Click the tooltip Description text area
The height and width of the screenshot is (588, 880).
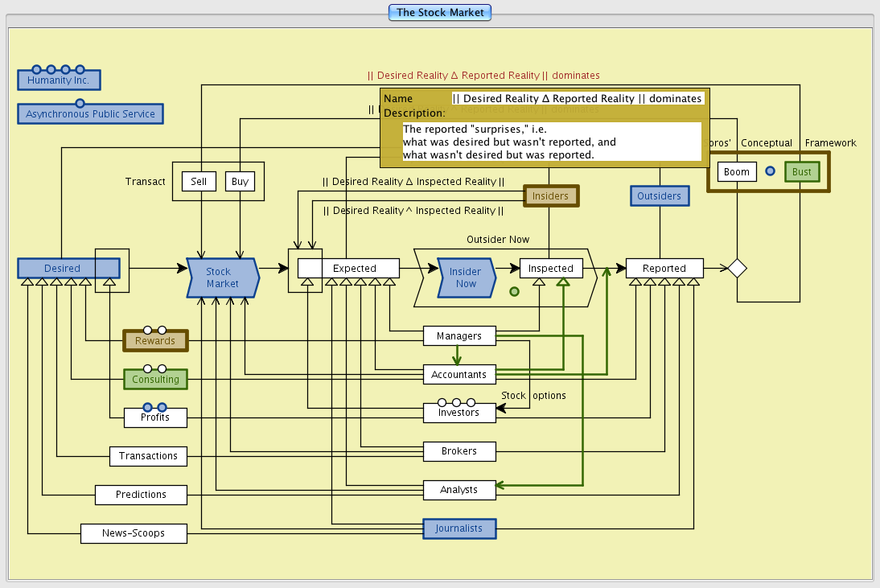pos(551,142)
